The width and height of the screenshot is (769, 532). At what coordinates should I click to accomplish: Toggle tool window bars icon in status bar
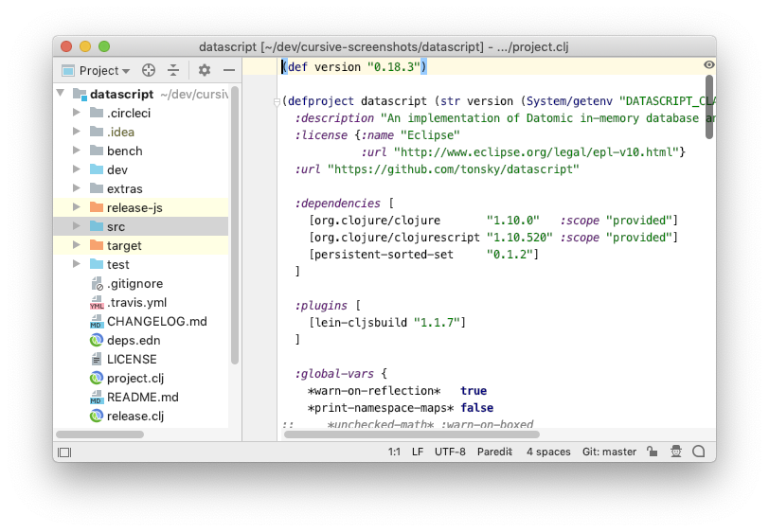click(x=64, y=452)
